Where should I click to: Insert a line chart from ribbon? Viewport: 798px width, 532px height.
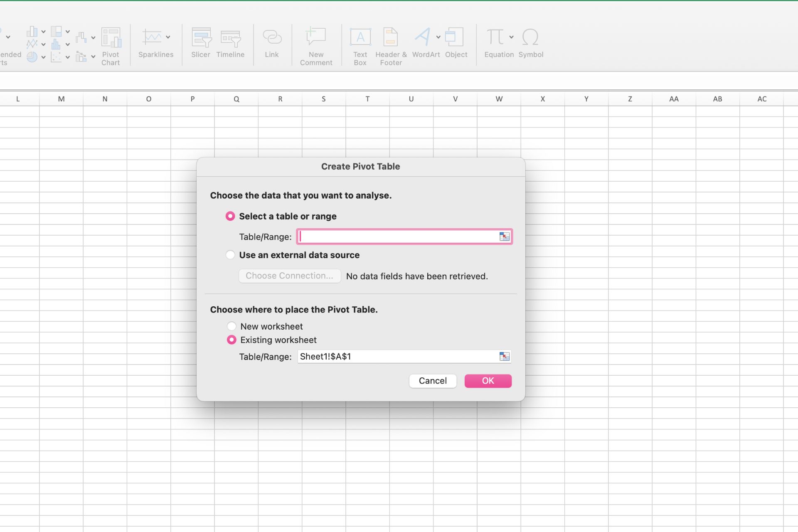click(x=32, y=44)
